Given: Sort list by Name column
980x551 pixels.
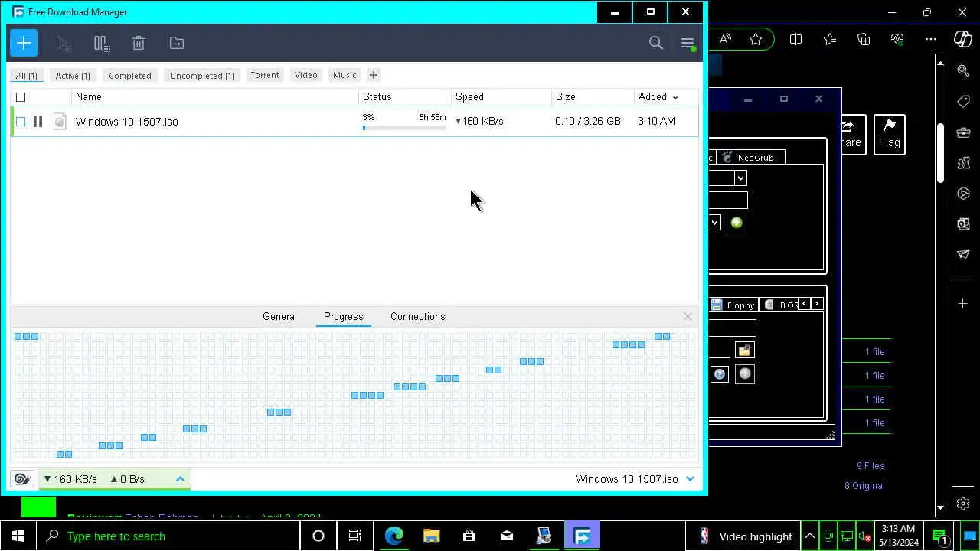Looking at the screenshot, I should click(x=89, y=97).
